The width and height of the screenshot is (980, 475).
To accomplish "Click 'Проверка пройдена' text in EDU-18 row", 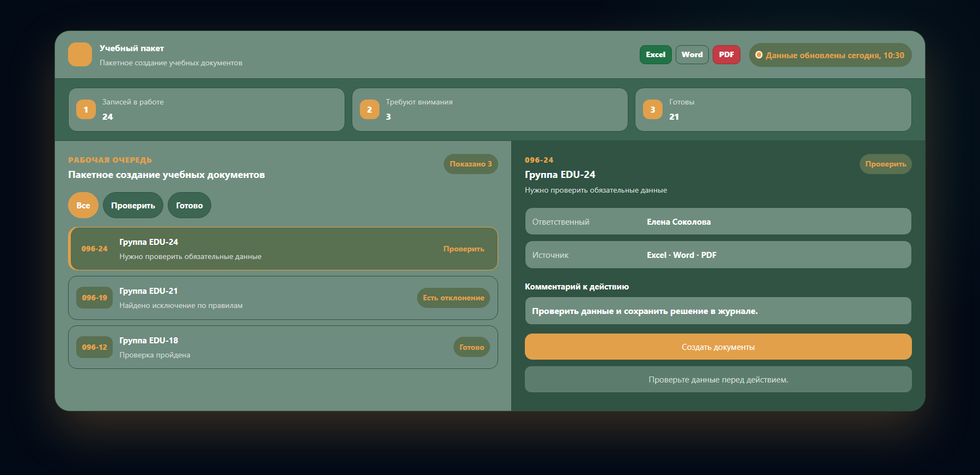I will pos(155,355).
